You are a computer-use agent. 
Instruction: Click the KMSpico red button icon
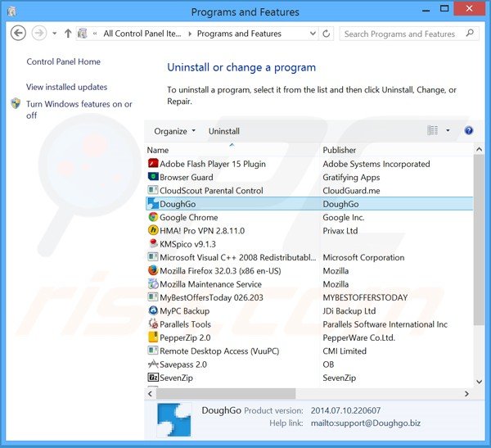(153, 243)
